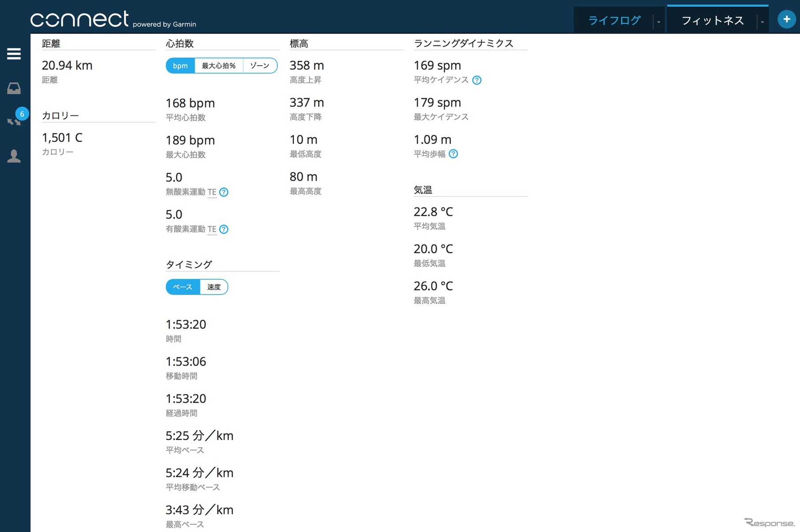The image size is (800, 532).
Task: Click the 3:43 分/km best pace
Action: pyautogui.click(x=199, y=510)
